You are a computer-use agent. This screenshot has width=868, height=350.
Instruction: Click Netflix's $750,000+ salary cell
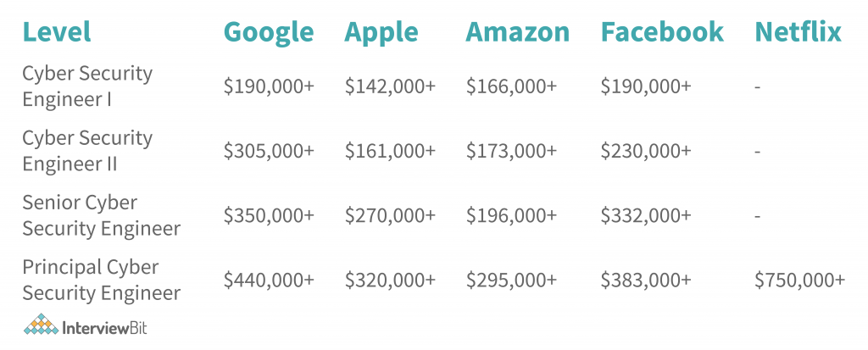pyautogui.click(x=800, y=281)
